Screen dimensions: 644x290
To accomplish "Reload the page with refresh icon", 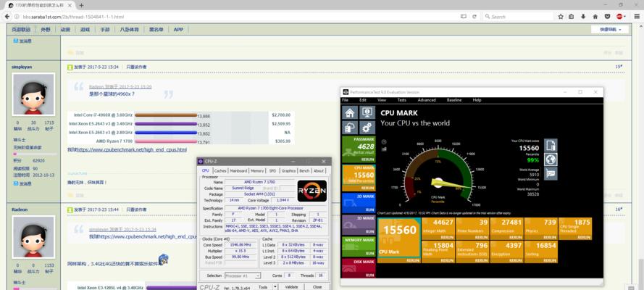I will pos(474,17).
